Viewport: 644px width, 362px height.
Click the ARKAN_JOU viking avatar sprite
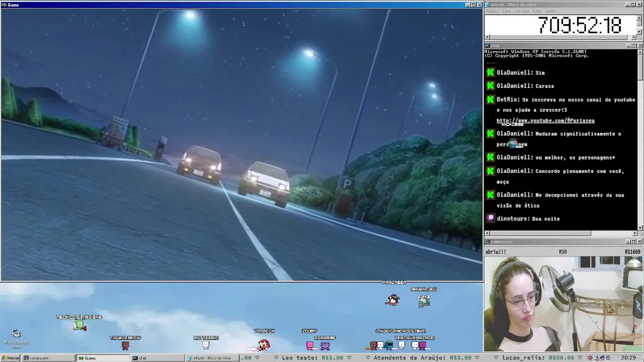click(424, 300)
